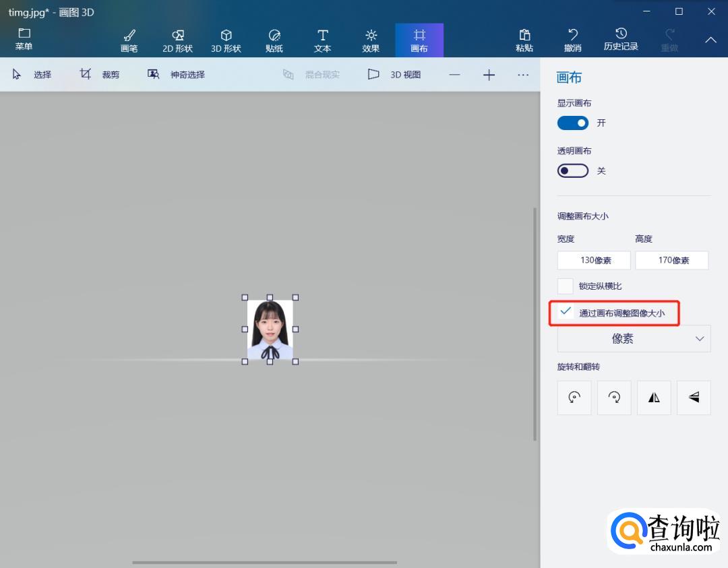Open the 3D shapes (3D 形状) tool
728x568 pixels.
pyautogui.click(x=226, y=40)
